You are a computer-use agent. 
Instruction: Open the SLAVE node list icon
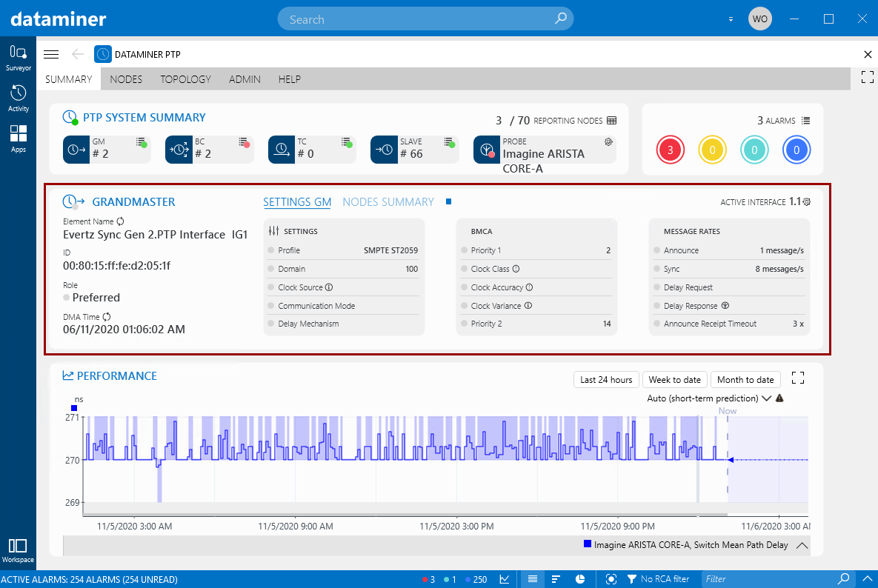click(448, 142)
